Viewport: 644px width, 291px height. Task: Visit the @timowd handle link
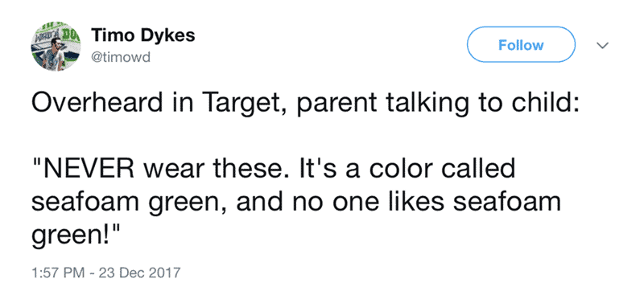coord(122,58)
